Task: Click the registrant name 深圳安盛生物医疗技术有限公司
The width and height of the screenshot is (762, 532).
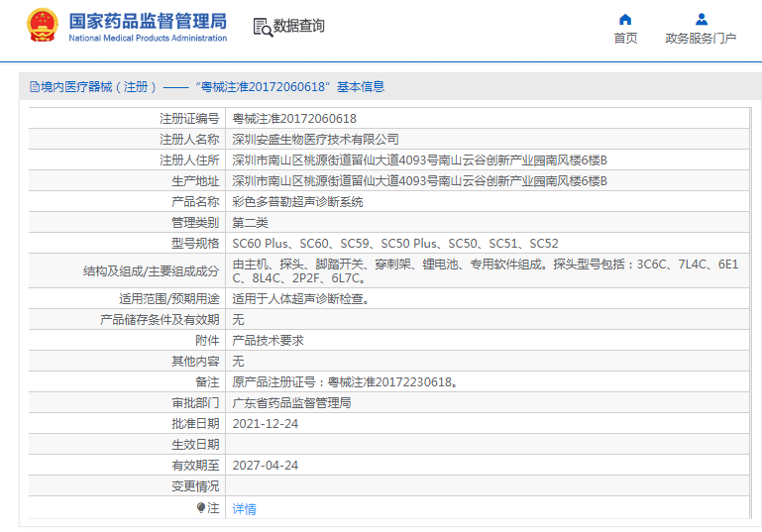Action: [315, 139]
